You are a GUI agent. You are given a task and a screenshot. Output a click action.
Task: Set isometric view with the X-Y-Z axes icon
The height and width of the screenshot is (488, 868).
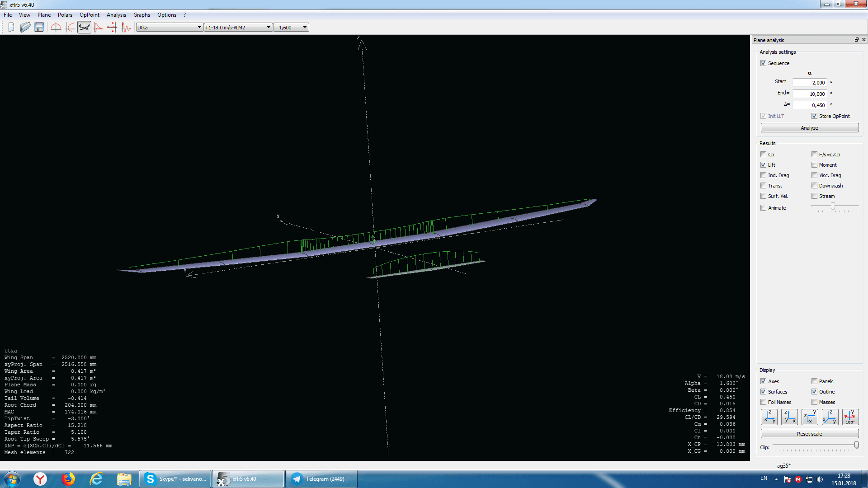830,417
